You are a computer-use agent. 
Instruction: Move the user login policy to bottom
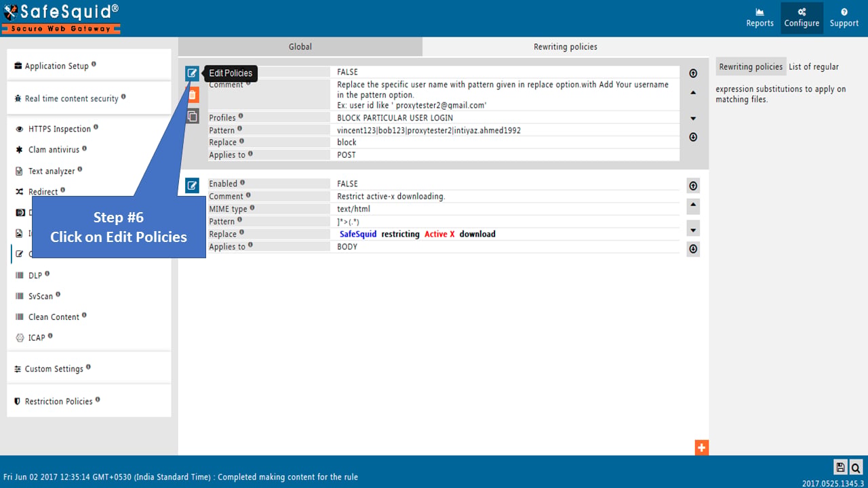coord(693,137)
